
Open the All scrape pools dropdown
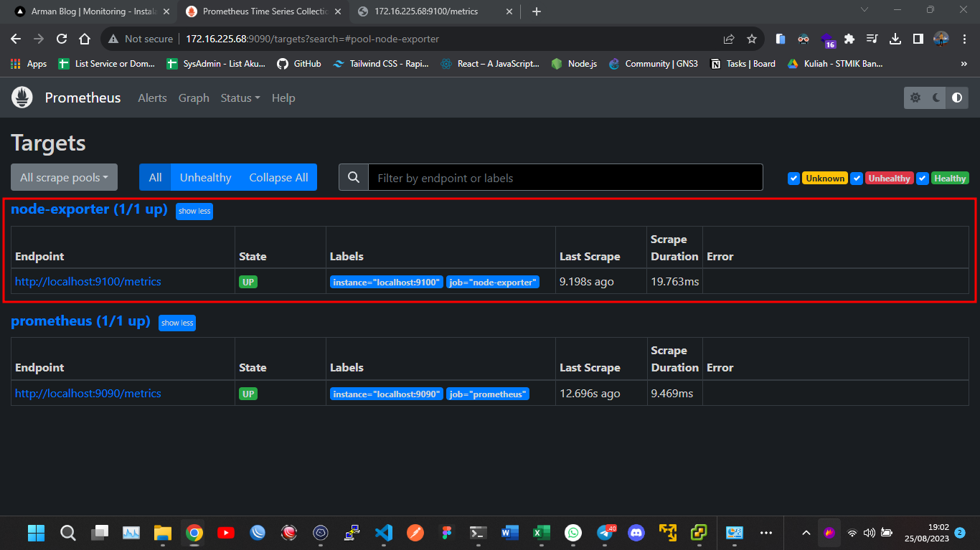click(64, 177)
